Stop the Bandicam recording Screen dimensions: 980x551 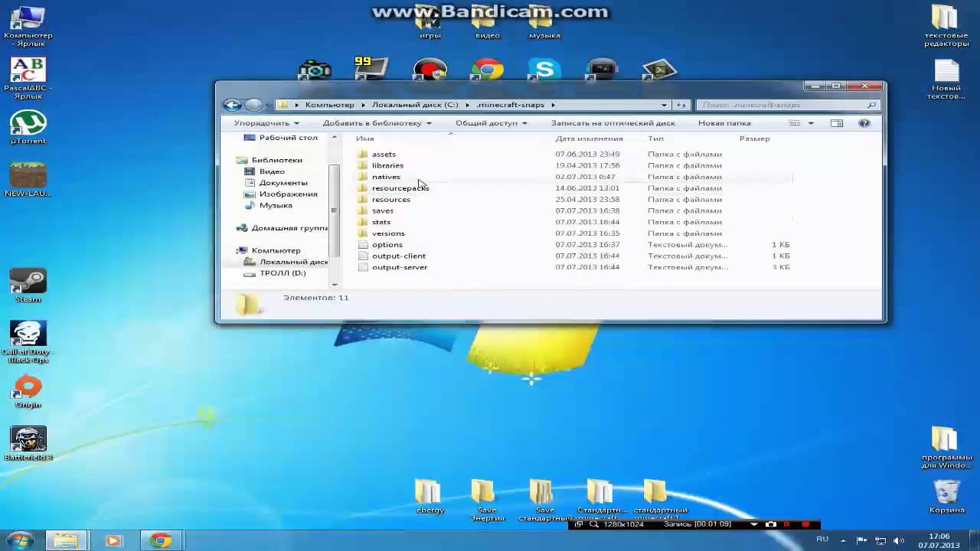click(805, 524)
